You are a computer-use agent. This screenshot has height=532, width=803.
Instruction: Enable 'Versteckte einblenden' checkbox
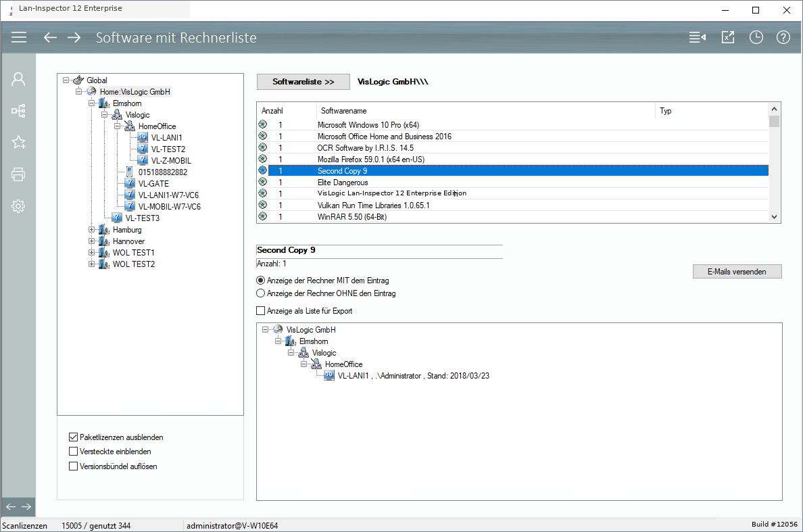click(x=73, y=451)
